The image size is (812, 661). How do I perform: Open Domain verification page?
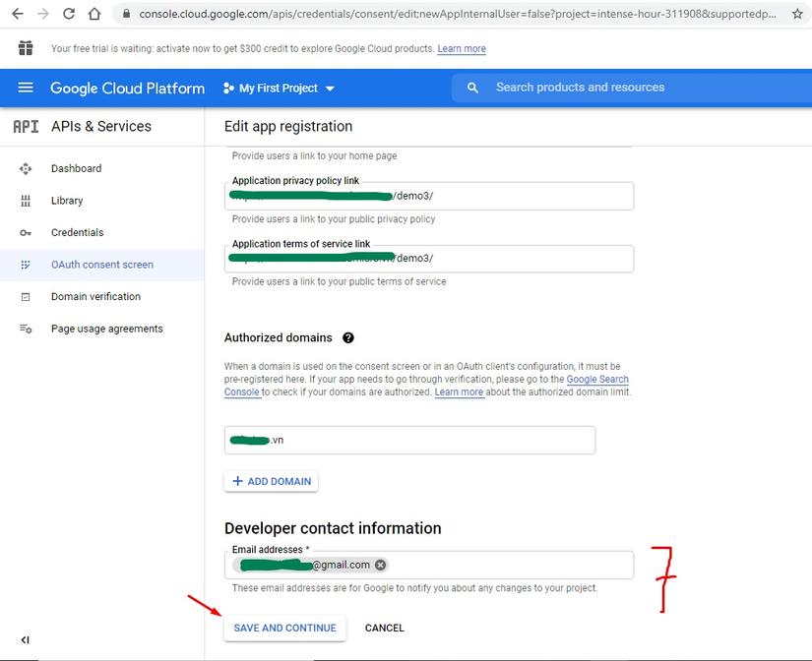(95, 297)
